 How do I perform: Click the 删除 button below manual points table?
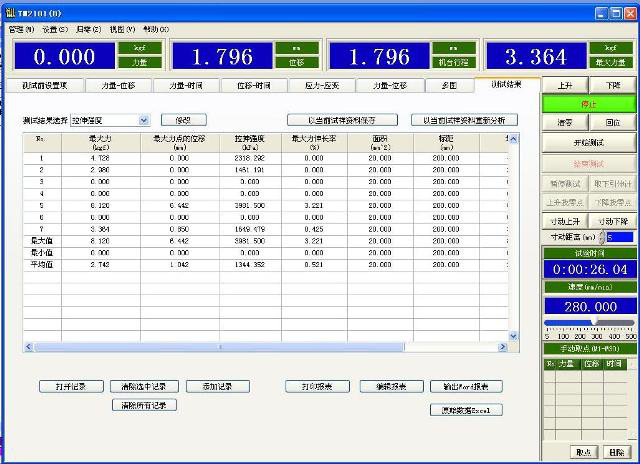[617, 452]
